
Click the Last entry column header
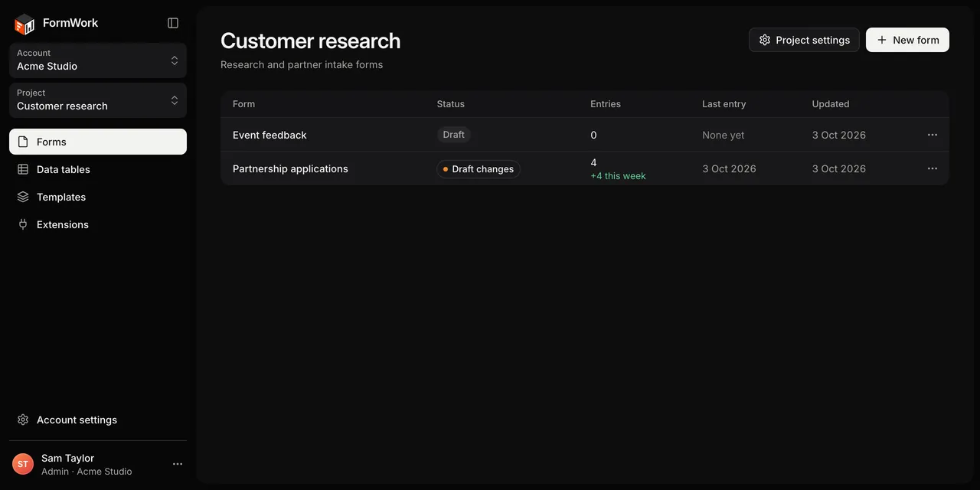[x=724, y=104]
